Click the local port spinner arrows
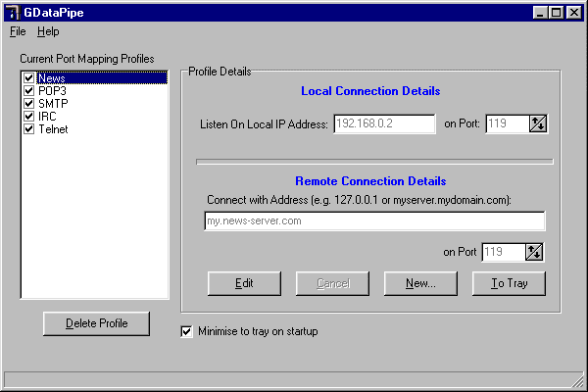Viewport: 588px width, 392px height. 538,123
